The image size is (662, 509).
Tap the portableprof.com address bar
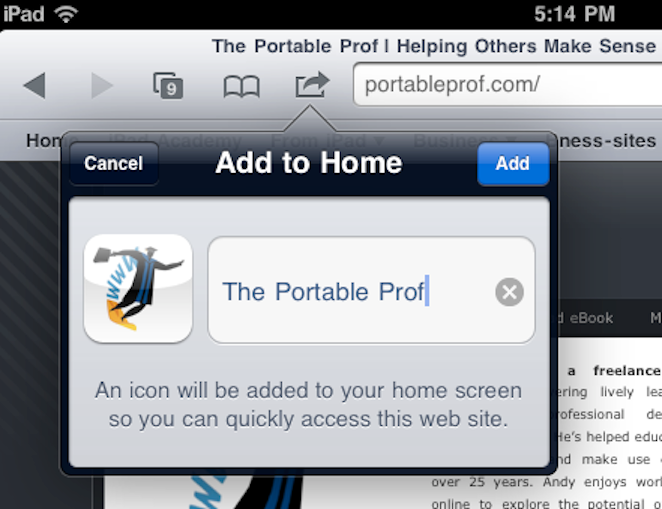click(x=507, y=84)
